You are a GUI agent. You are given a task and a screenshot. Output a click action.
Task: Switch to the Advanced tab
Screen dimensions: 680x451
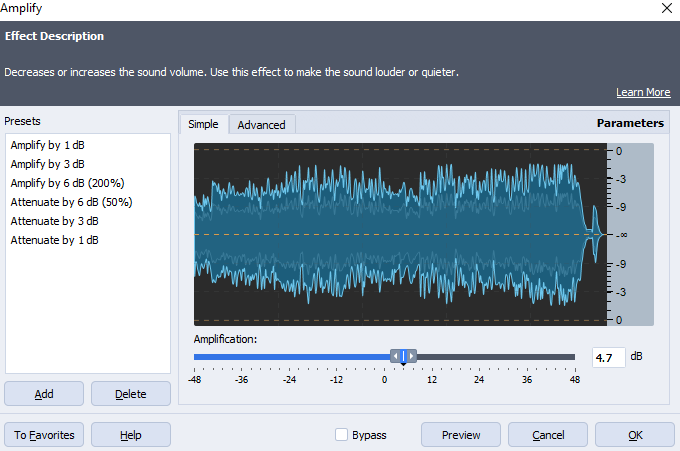point(261,125)
